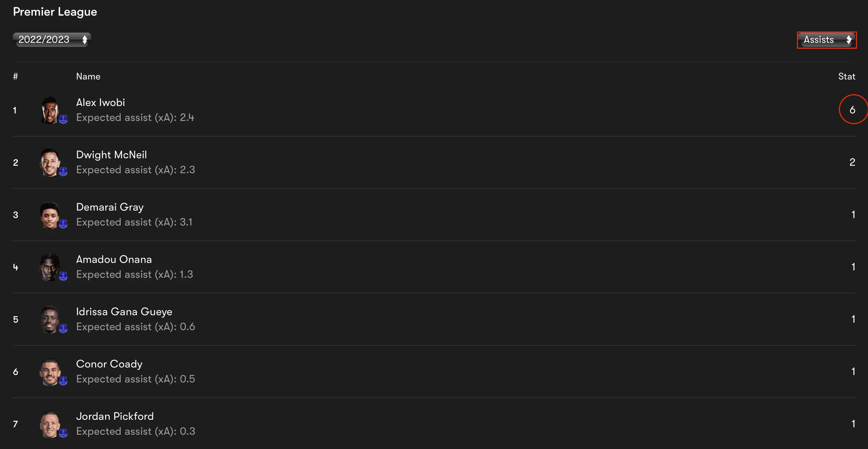
Task: Open Idrissa Gana Gueye's name link
Action: coord(124,312)
